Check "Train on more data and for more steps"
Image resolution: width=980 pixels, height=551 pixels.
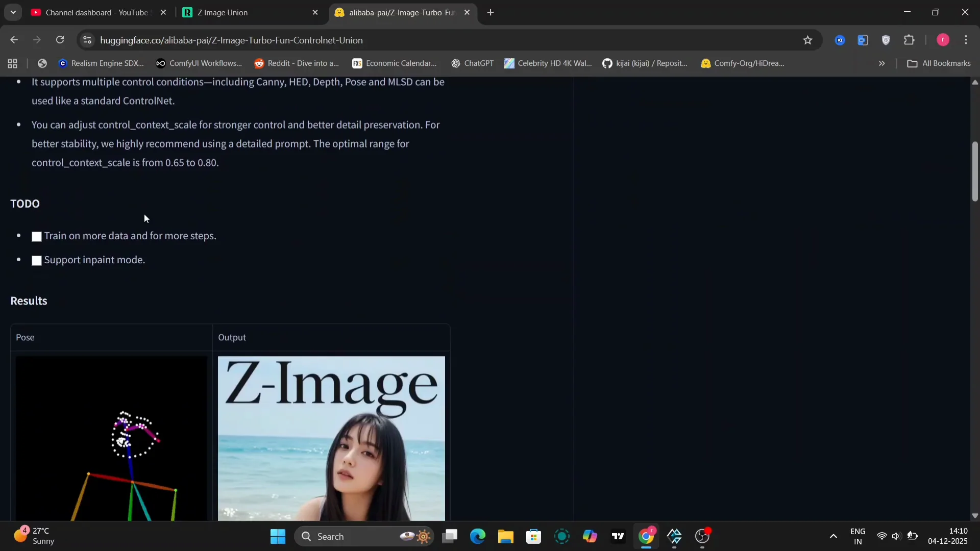tap(36, 236)
